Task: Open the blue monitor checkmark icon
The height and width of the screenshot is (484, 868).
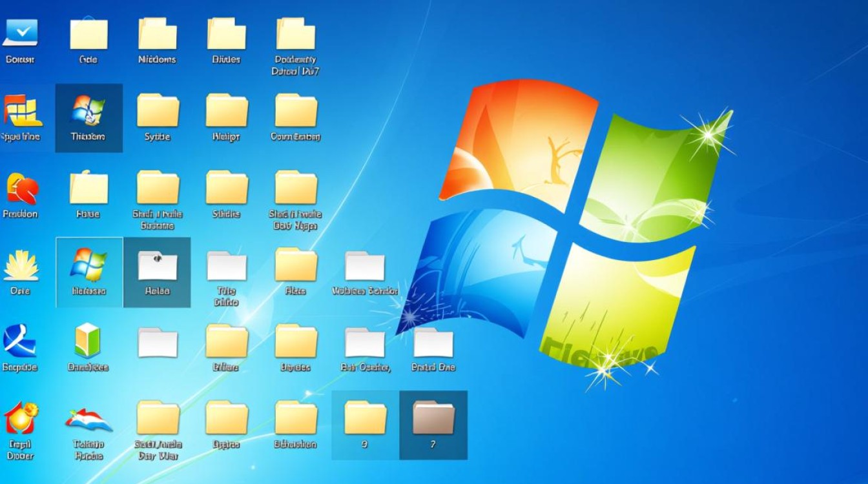Action: [21, 32]
